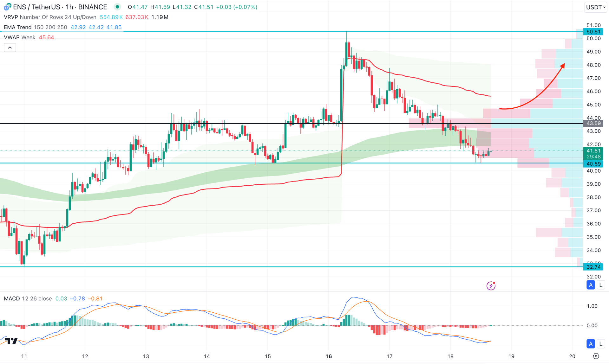Click date 16 on time axis
Image resolution: width=609 pixels, height=364 pixels.
(329, 356)
